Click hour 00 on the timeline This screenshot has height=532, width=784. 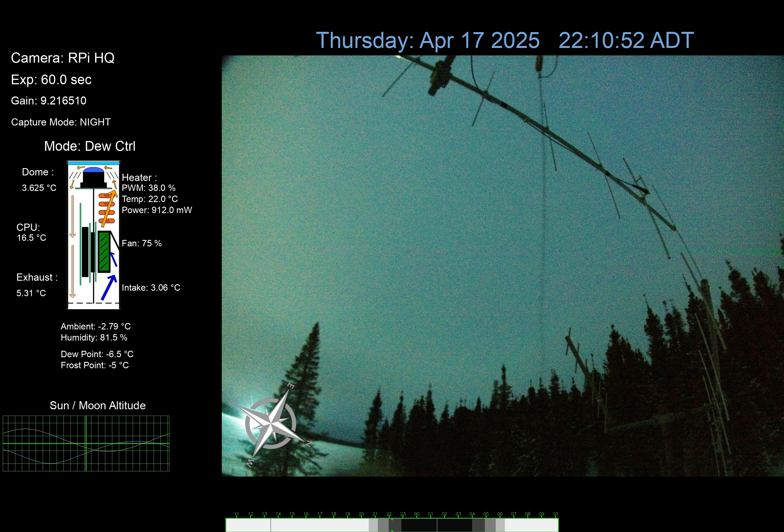pyautogui.click(x=417, y=514)
